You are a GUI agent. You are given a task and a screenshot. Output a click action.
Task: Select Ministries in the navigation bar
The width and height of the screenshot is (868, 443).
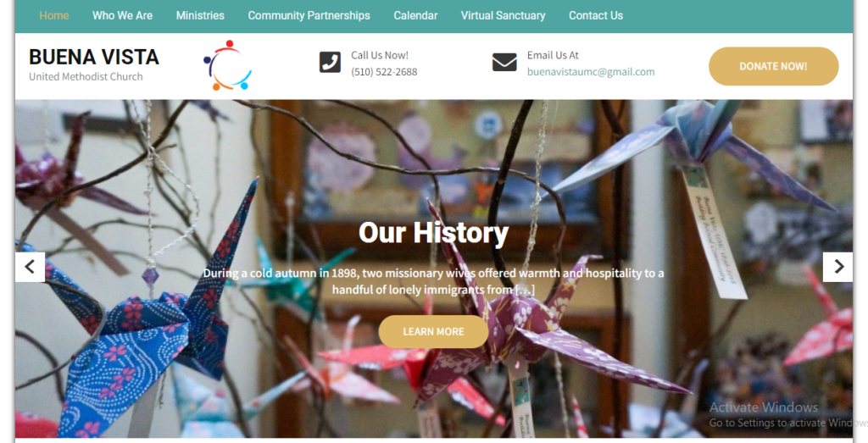[200, 16]
